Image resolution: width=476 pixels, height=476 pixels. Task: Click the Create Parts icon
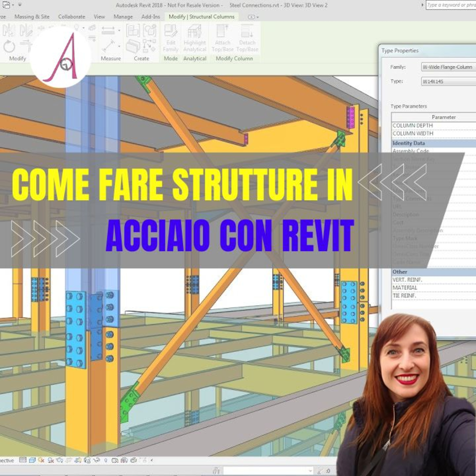tap(133, 46)
